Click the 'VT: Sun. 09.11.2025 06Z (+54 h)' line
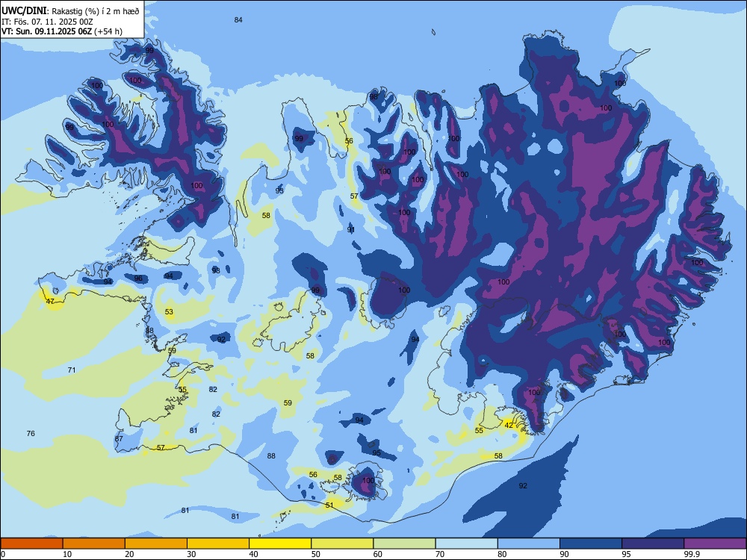This screenshot has width=747, height=560. pyautogui.click(x=62, y=31)
